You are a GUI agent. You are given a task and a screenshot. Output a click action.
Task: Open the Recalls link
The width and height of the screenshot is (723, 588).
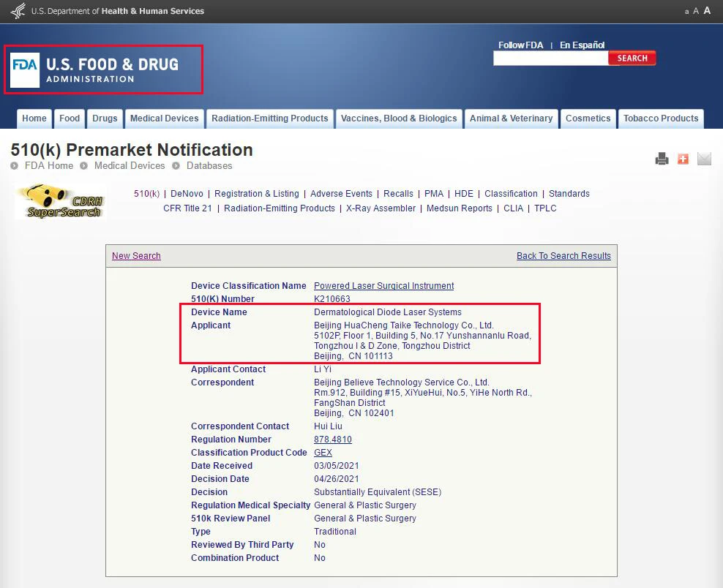pos(398,194)
